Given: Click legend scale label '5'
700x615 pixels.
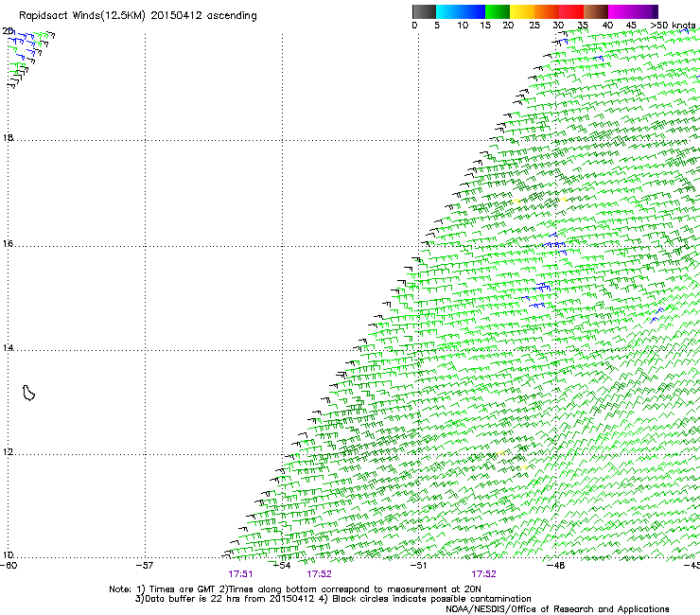Looking at the screenshot, I should [437, 26].
